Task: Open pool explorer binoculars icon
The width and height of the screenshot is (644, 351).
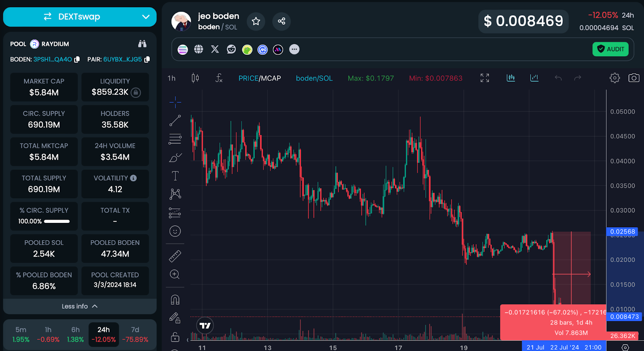Action: (x=142, y=44)
